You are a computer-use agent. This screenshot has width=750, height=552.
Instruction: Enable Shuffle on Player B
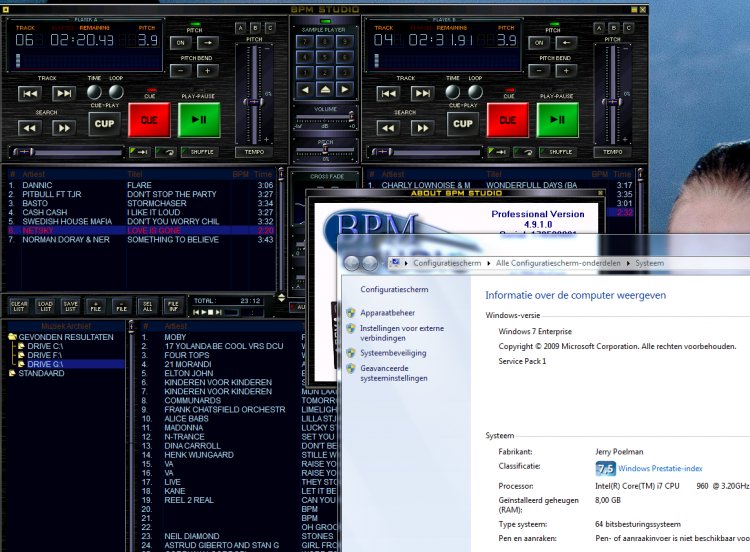point(558,152)
